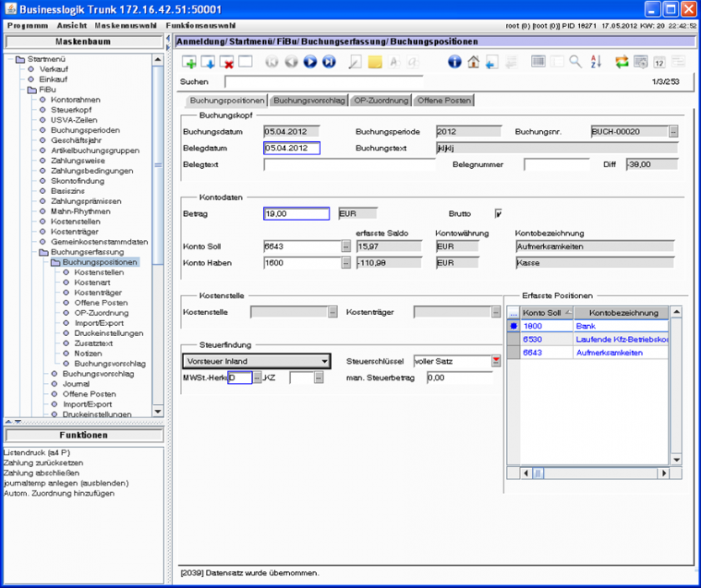Open the Maskenauswahl menu
This screenshot has height=588, width=701.
(x=125, y=26)
